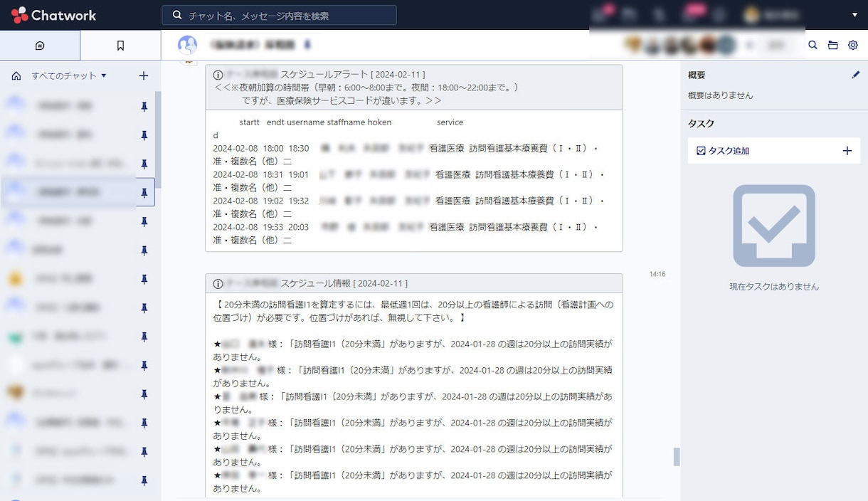Switch to the bookmark tab
The image size is (868, 501).
click(x=120, y=46)
